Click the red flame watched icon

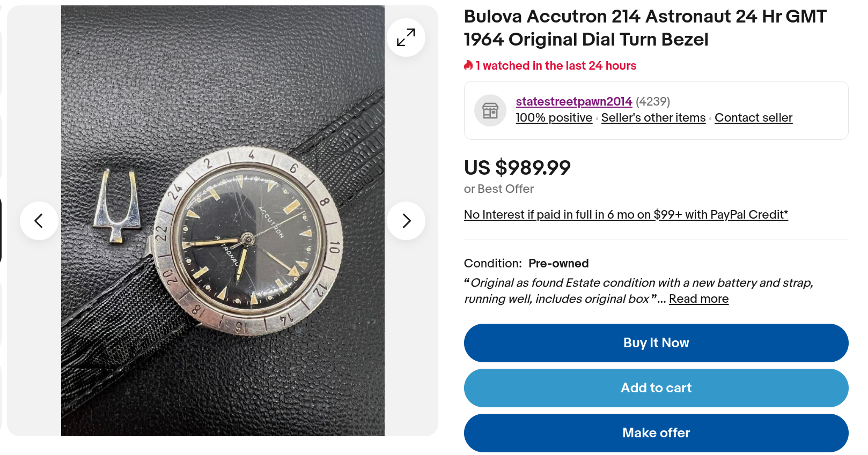468,65
